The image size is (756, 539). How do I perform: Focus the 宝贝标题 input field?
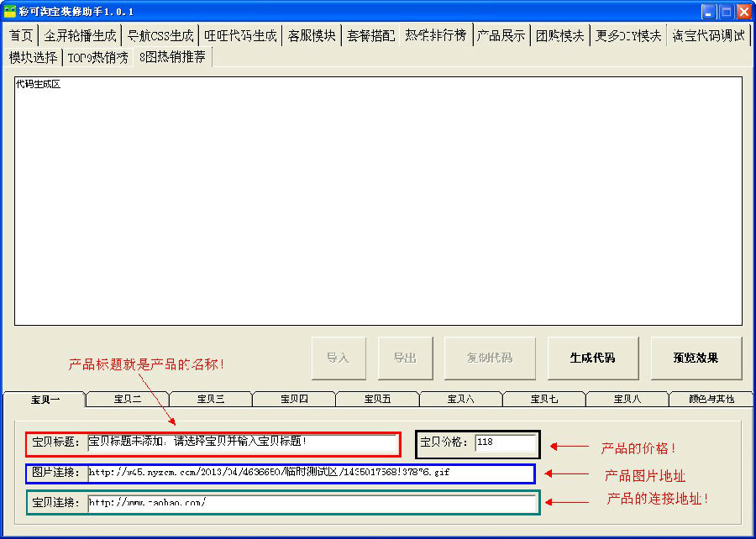point(242,442)
